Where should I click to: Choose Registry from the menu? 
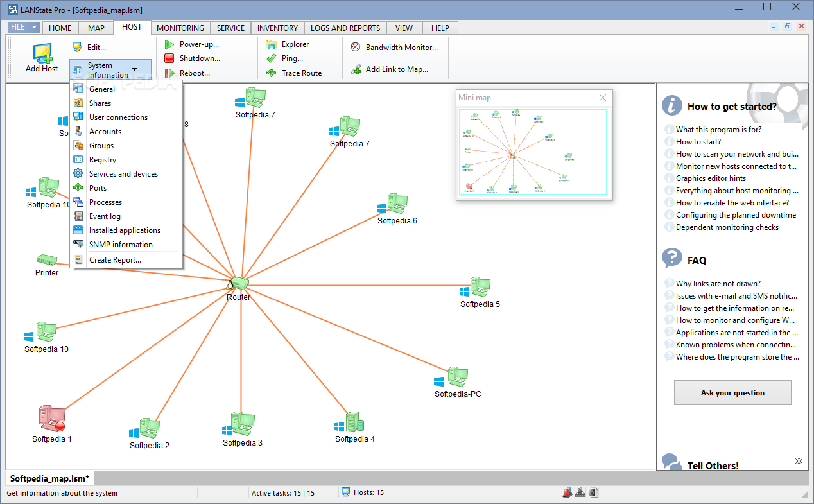(126, 160)
